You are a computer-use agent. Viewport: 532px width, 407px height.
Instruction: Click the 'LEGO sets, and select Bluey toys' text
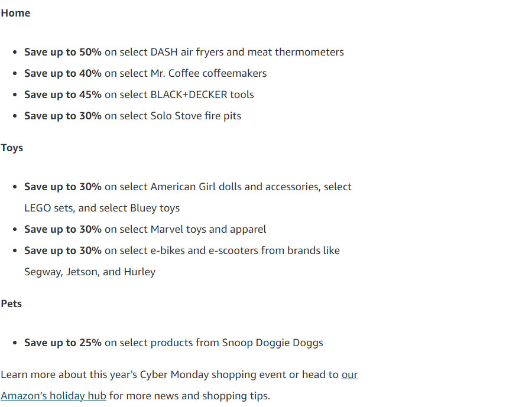click(102, 208)
